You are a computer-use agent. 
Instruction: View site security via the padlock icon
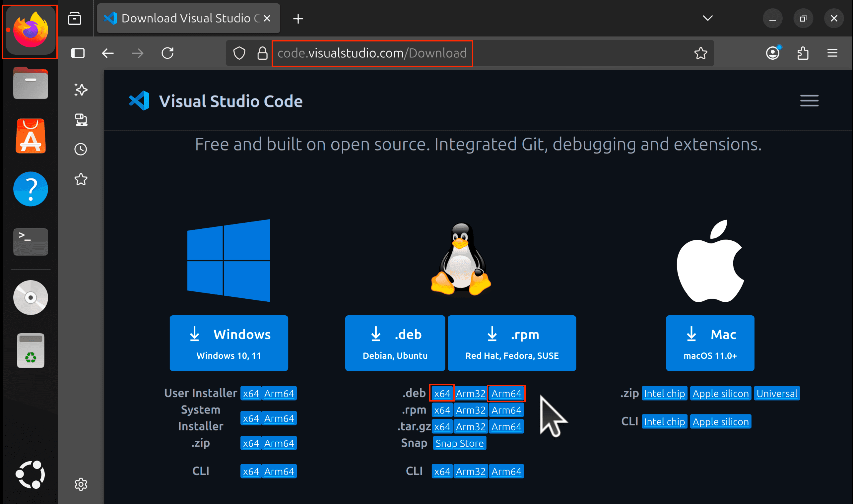tap(262, 53)
